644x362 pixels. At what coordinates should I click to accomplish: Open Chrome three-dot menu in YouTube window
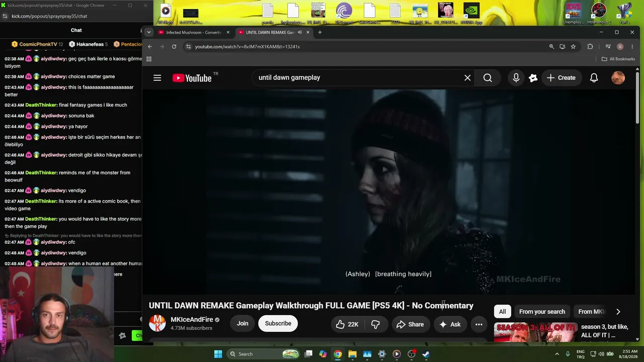click(x=632, y=47)
